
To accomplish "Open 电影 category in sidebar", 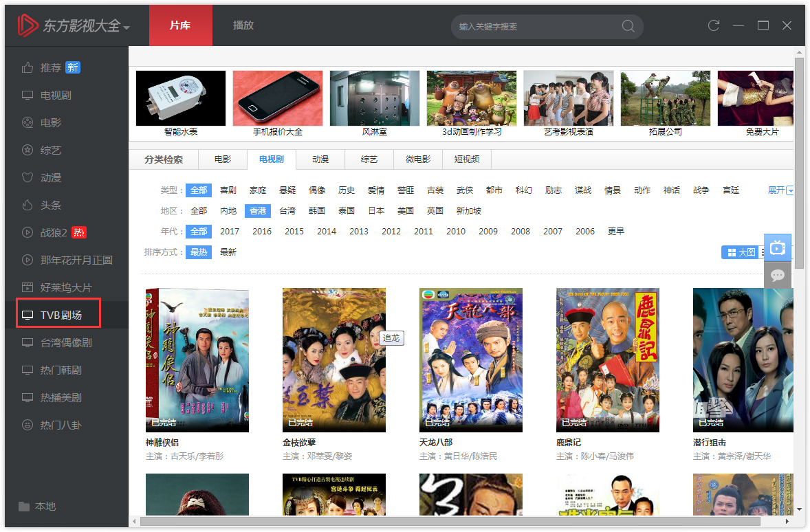I will point(50,122).
